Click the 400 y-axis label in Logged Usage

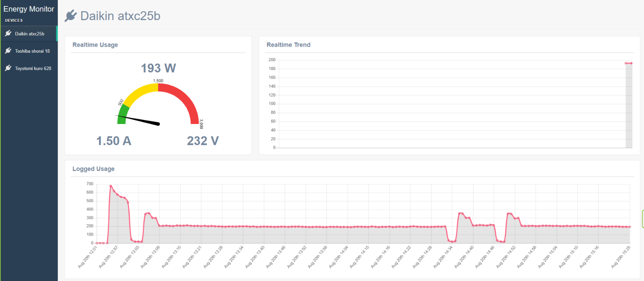pyautogui.click(x=89, y=209)
